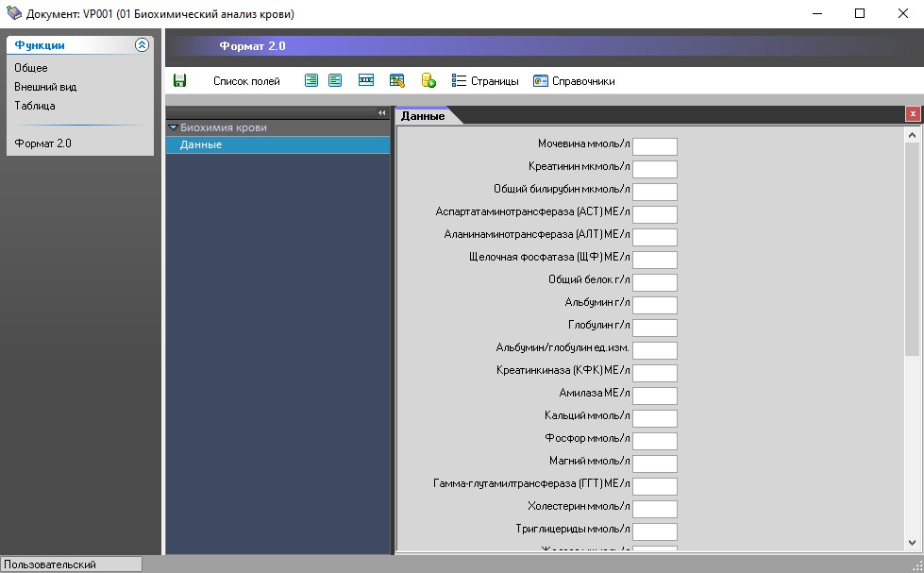This screenshot has width=924, height=573.
Task: Click the green save floppy disk icon
Action: (x=179, y=81)
